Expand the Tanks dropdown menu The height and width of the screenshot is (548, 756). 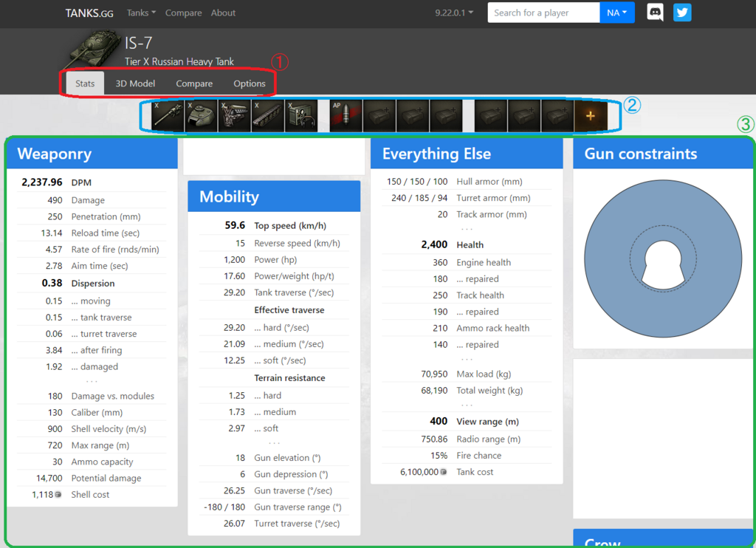141,13
